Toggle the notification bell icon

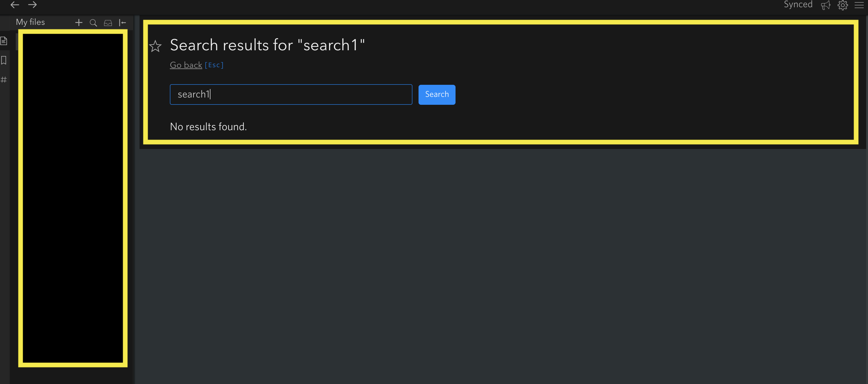tap(826, 6)
